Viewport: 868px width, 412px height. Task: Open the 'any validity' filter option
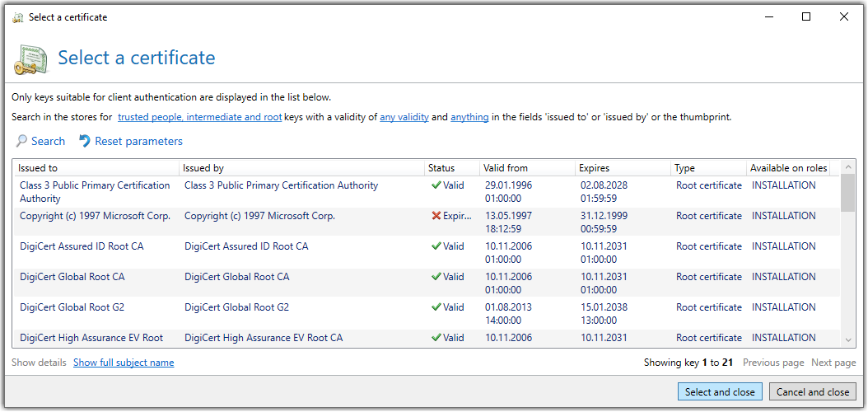coord(404,117)
